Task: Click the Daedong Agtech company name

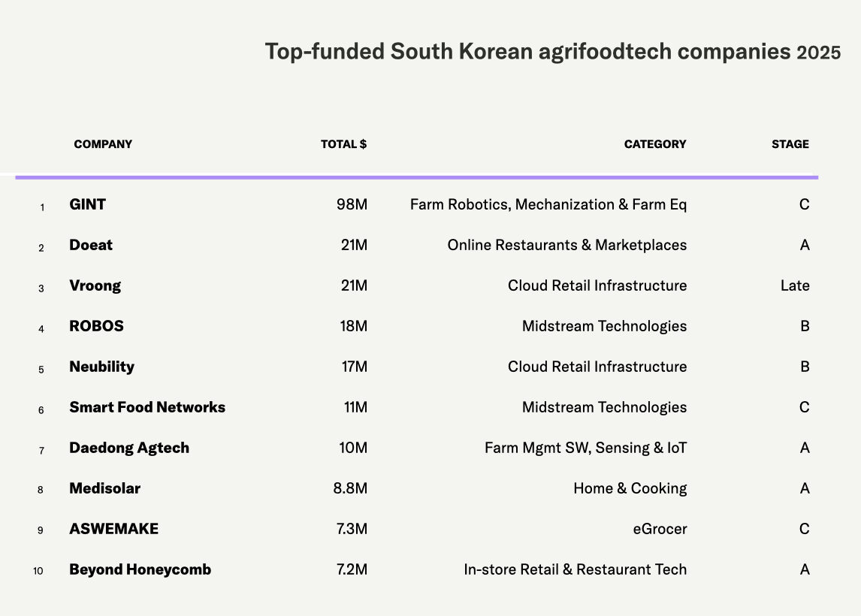Action: click(x=129, y=448)
